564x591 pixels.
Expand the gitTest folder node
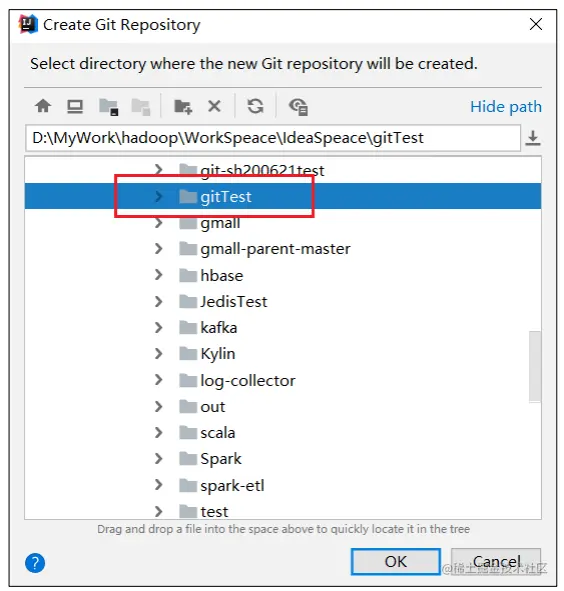click(x=159, y=196)
